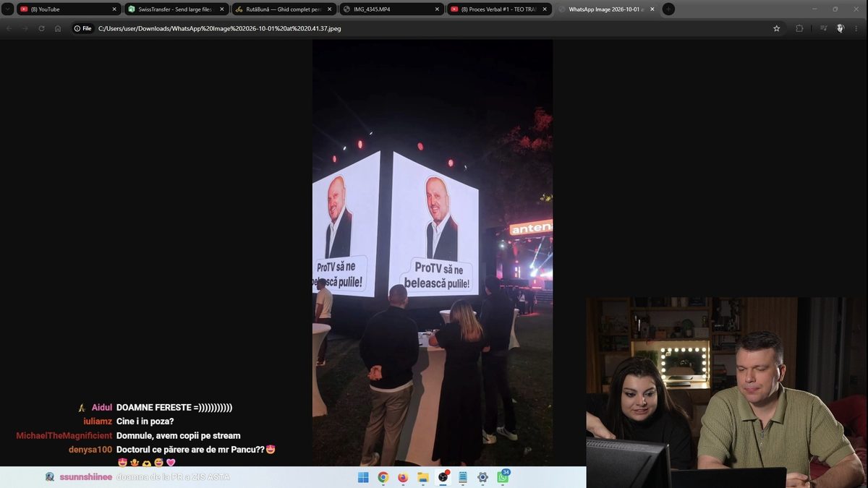Reload the current page

tap(41, 28)
